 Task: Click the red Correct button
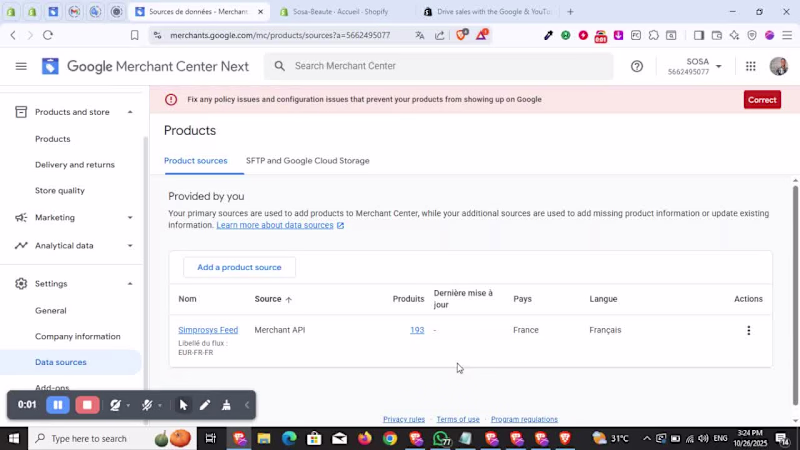point(762,100)
